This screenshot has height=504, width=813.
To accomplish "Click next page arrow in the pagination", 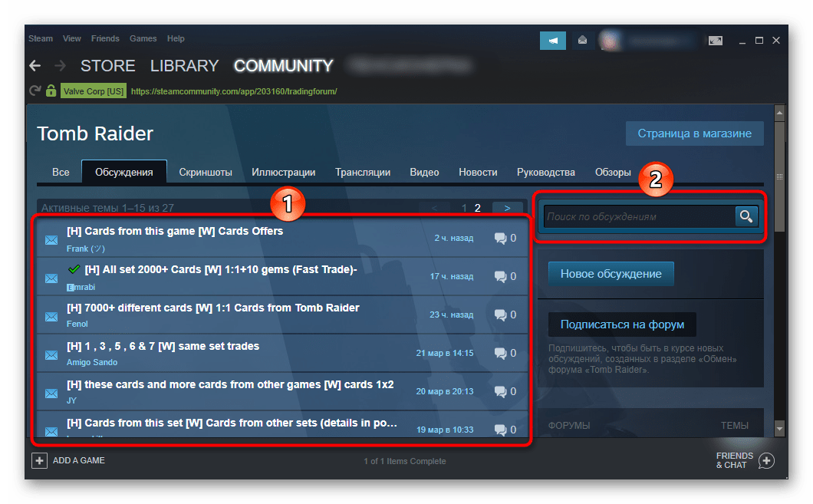I will 507,208.
